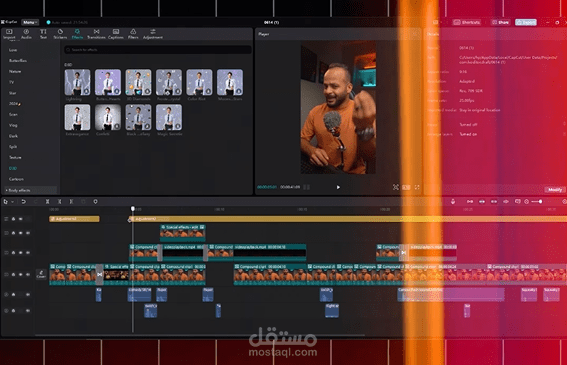
Task: Toggle the auto snapping icon
Action: click(x=482, y=201)
